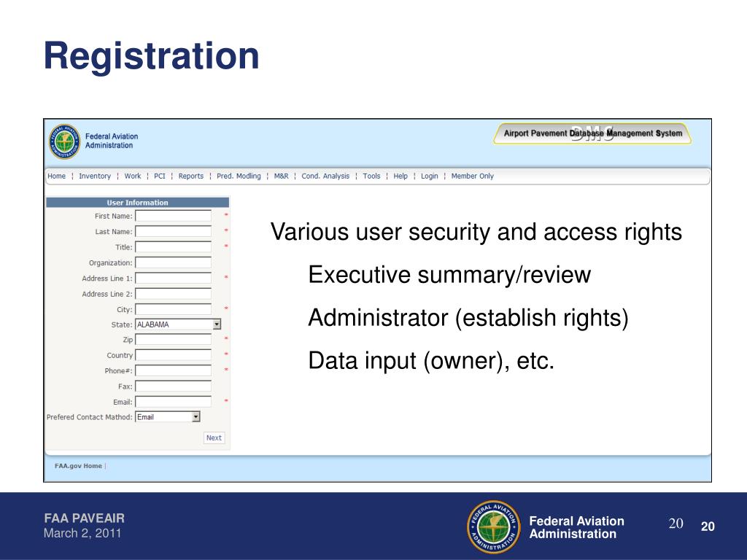
Task: Click Login in the navigation bar
Action: tap(429, 176)
